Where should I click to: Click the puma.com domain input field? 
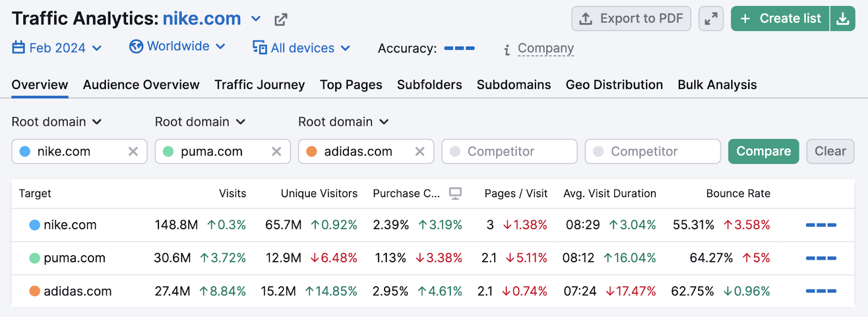pos(222,152)
